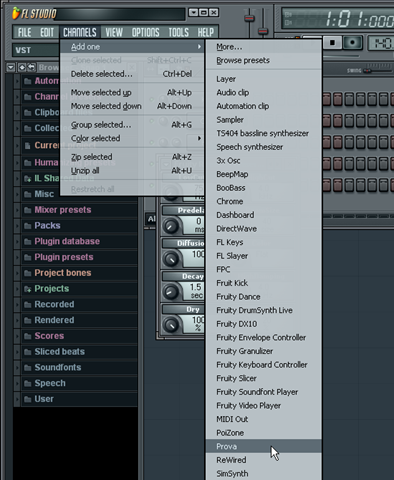394x480 pixels.
Task: Add a Sampler channel
Action: pos(263,120)
